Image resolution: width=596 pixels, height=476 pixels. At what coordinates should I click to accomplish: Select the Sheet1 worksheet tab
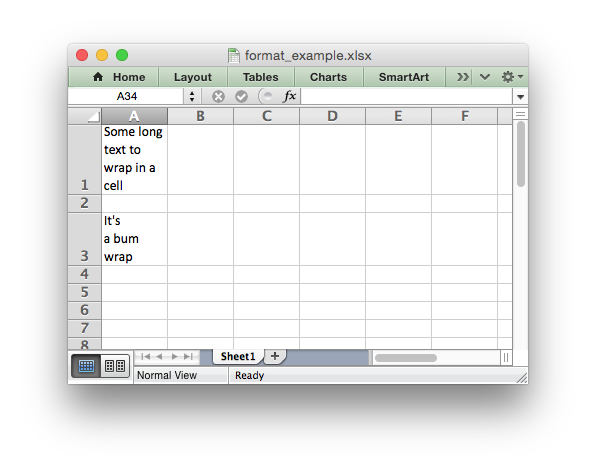(x=238, y=357)
